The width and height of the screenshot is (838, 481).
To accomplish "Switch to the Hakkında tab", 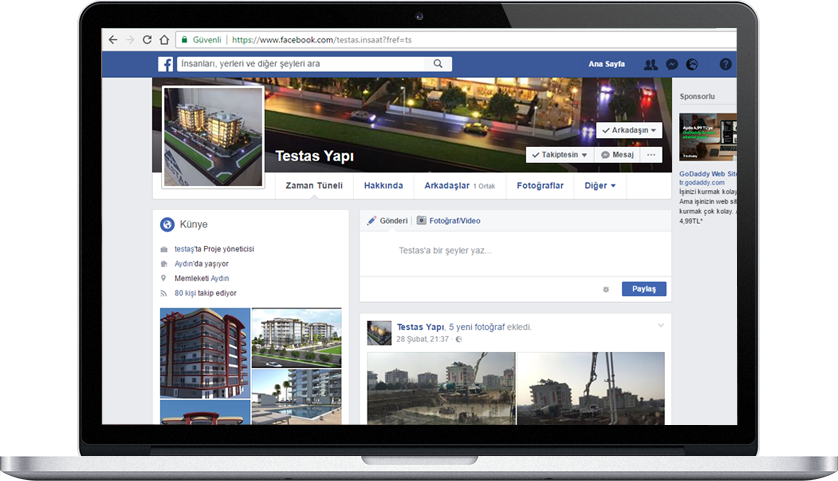I will pos(383,186).
